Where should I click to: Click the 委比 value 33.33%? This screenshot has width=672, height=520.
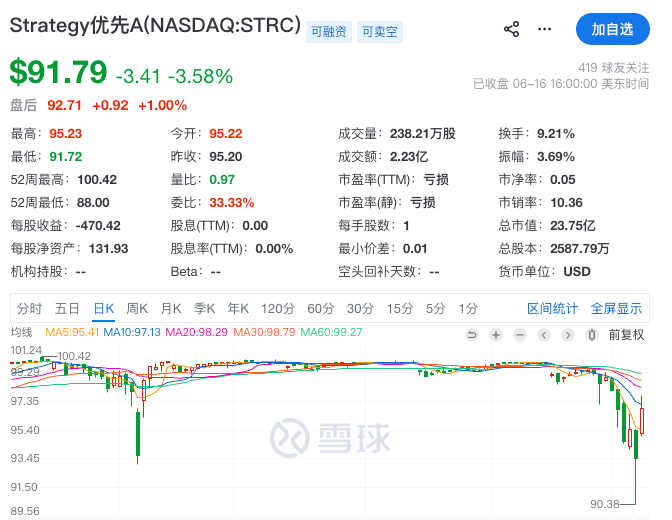pos(232,203)
